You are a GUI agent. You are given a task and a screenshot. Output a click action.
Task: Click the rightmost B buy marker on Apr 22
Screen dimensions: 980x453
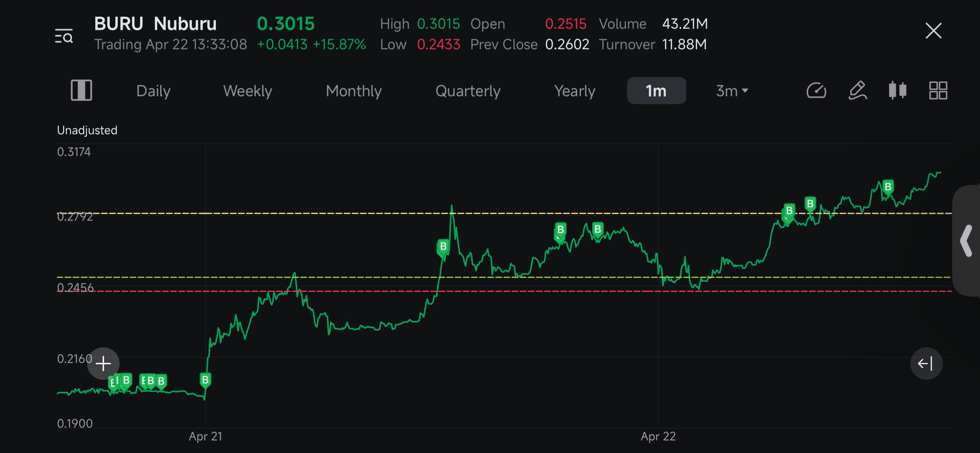point(888,188)
